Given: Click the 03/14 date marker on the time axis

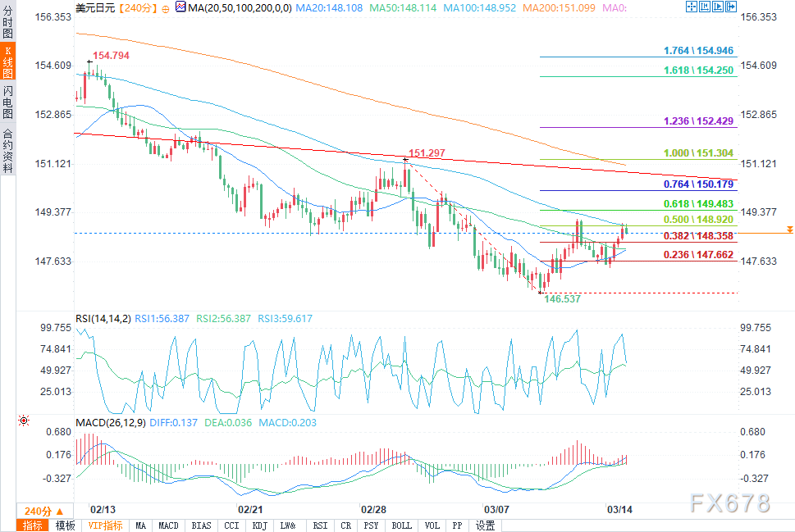Looking at the screenshot, I should click(619, 510).
